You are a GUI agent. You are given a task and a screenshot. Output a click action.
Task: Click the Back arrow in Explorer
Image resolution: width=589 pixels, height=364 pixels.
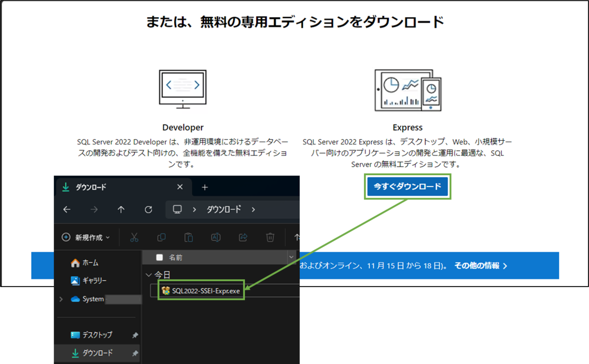(x=67, y=209)
